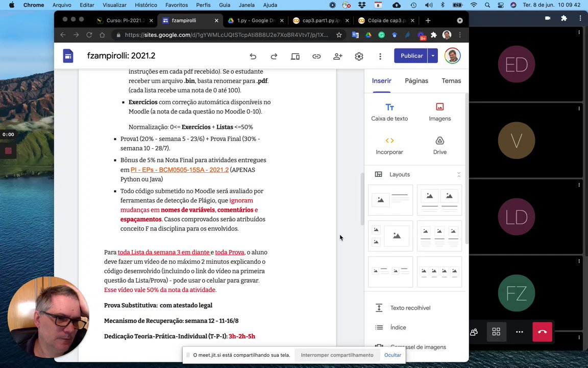Screen dimensions: 588x368
Task: Click the toda Lista da semana 3 em diante link
Action: click(x=163, y=252)
